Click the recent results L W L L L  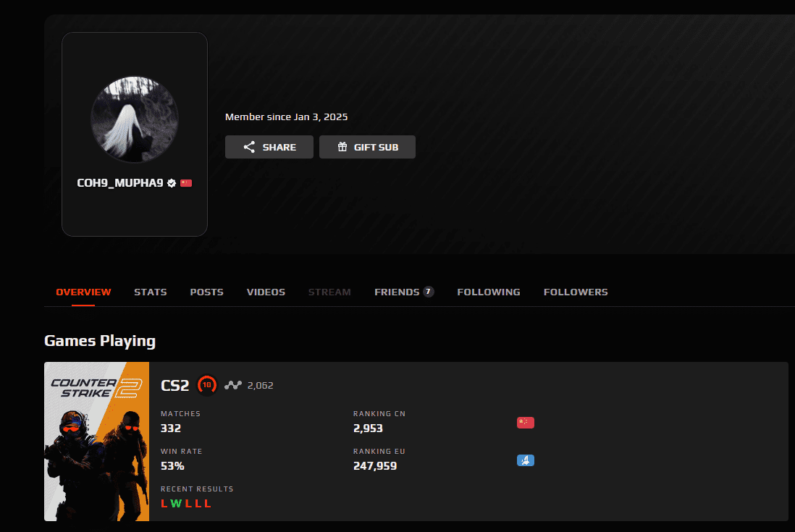point(186,504)
